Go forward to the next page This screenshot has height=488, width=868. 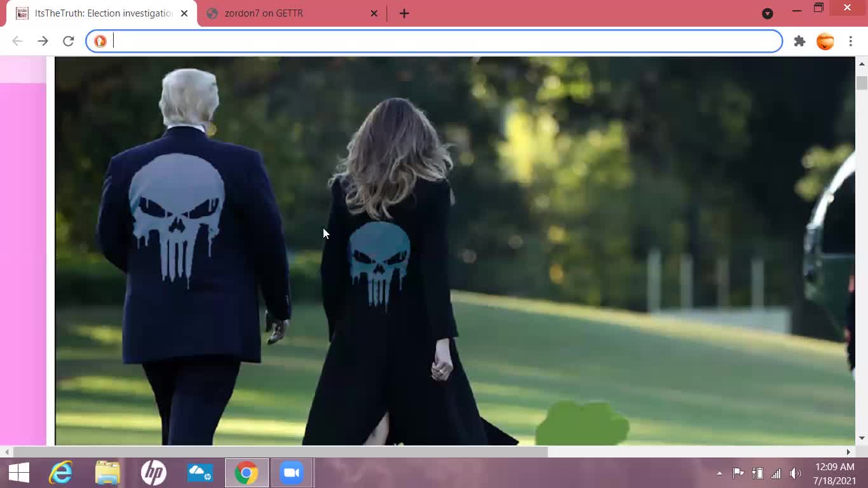pos(43,41)
